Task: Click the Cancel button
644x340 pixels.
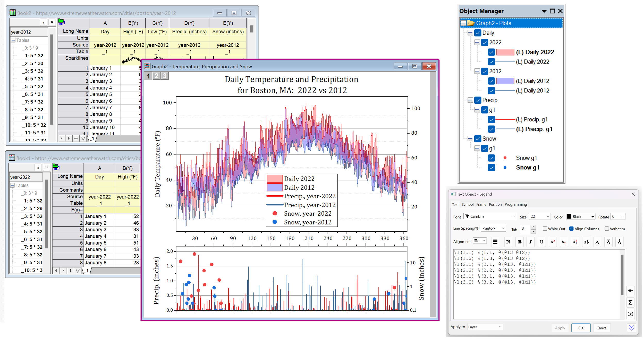Action: pos(602,328)
